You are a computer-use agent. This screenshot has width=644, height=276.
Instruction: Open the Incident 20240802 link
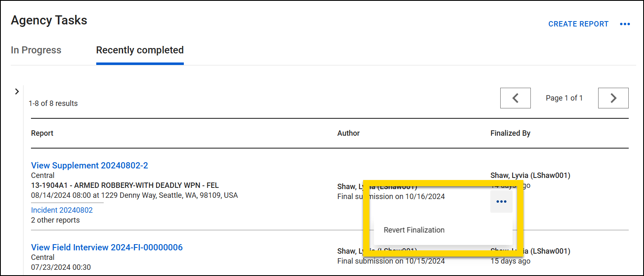pos(62,210)
